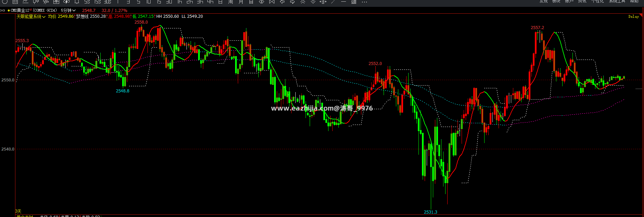
Task: Click the CMX黄金12 symbol name
Action: 20,10
